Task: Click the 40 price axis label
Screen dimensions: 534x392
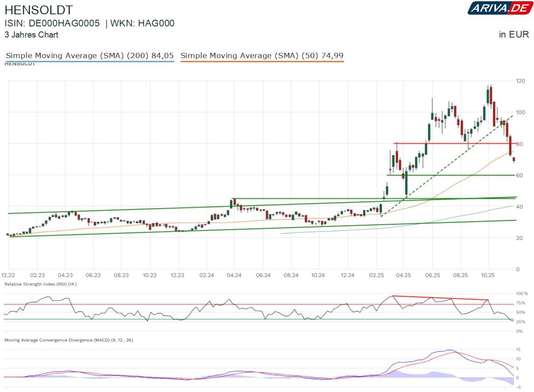Action: pyautogui.click(x=519, y=206)
